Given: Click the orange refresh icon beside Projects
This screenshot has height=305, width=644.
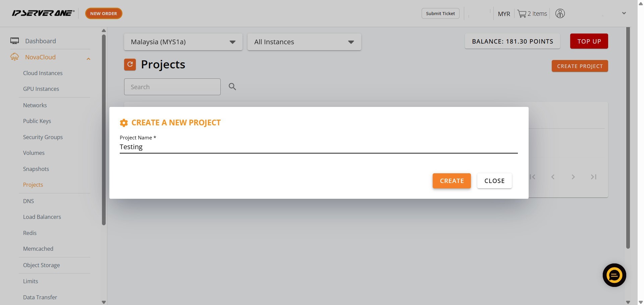Looking at the screenshot, I should pos(130,64).
